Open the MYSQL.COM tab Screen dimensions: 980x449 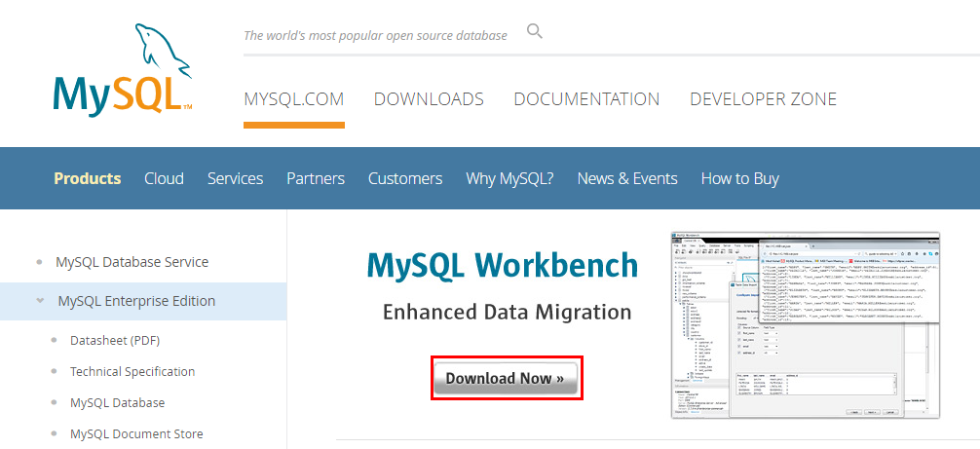point(294,99)
